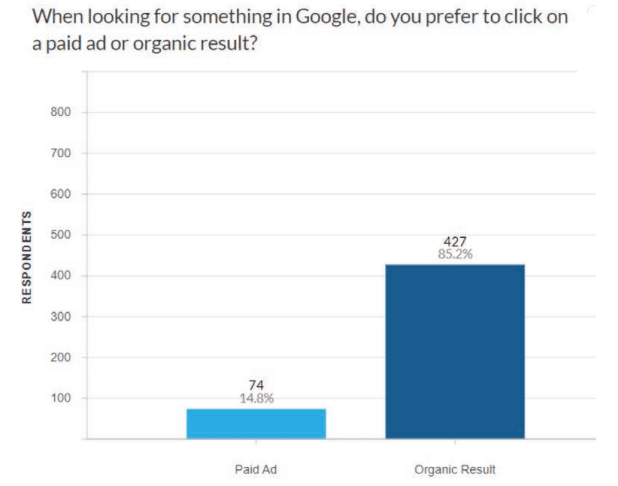Click the 700 y-axis tick label
Screen dimensions: 618x486
click(x=60, y=153)
